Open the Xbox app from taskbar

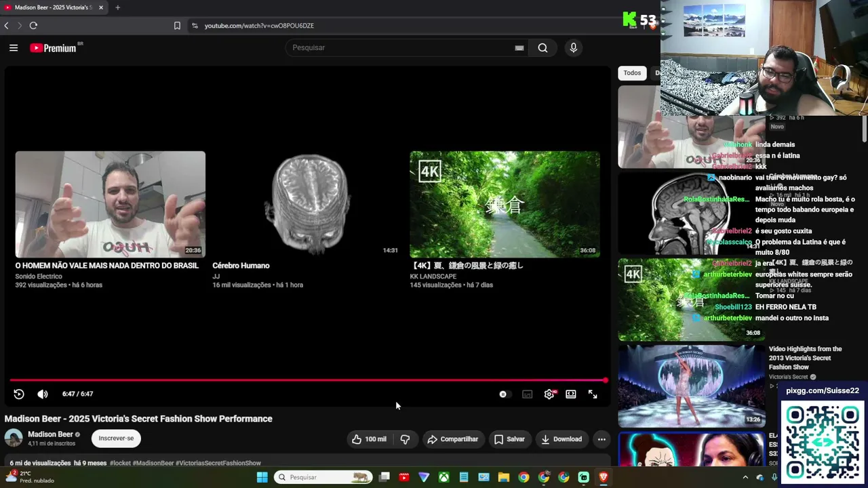(x=443, y=477)
